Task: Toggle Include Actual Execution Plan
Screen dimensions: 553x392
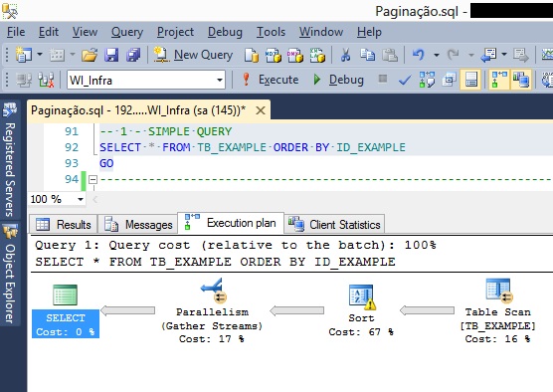Action: [x=498, y=80]
